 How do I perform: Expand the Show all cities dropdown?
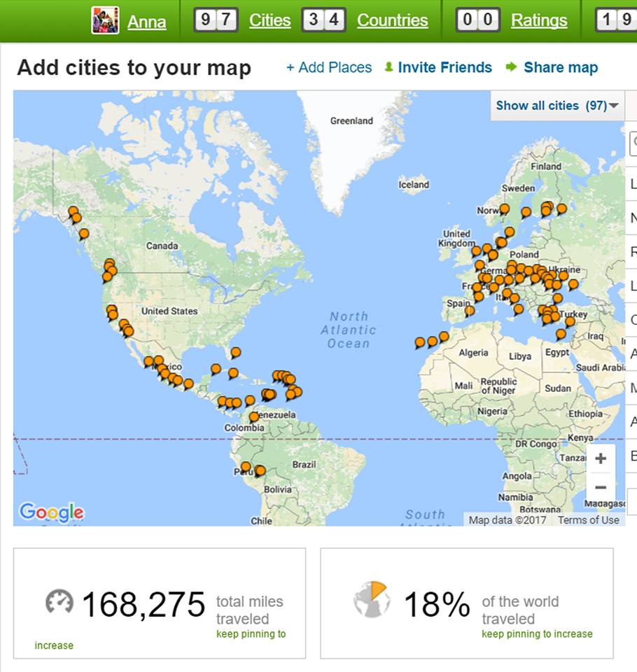point(556,106)
